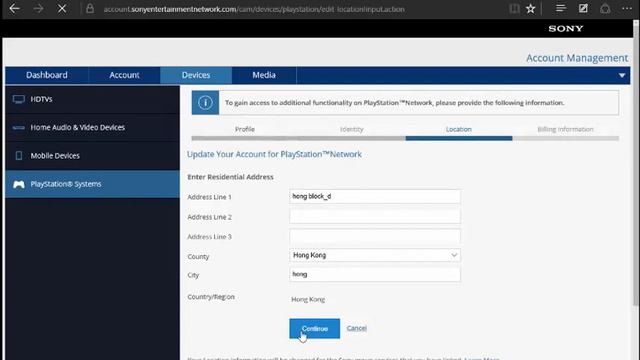Click the Home Audio device icon
The image size is (640, 360).
(19, 128)
